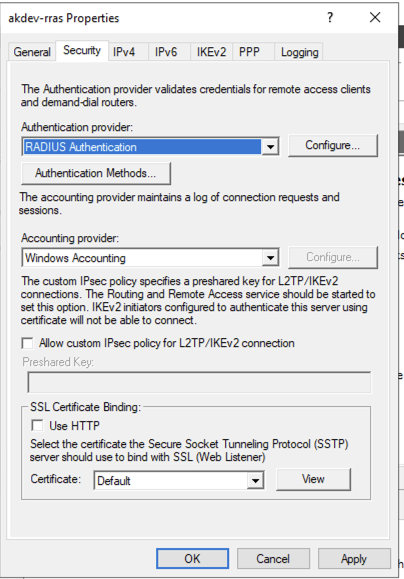
Task: Expand the Accounting provider dropdown
Action: click(x=270, y=258)
